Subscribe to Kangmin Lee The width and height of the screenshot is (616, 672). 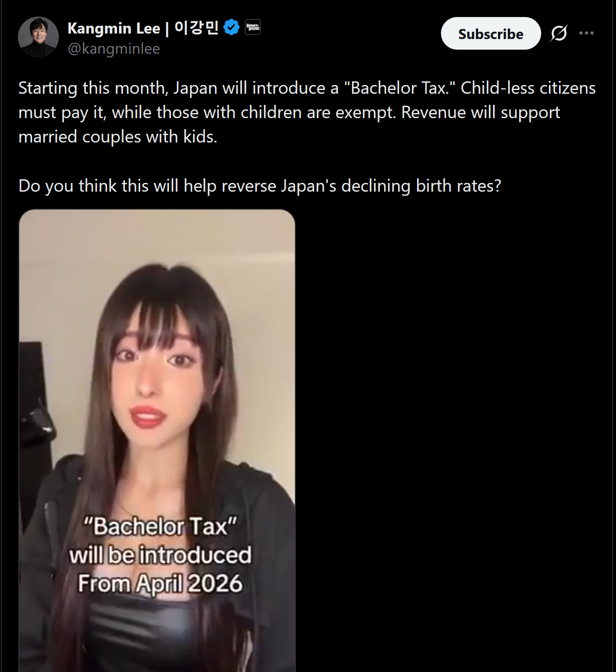[x=491, y=34]
